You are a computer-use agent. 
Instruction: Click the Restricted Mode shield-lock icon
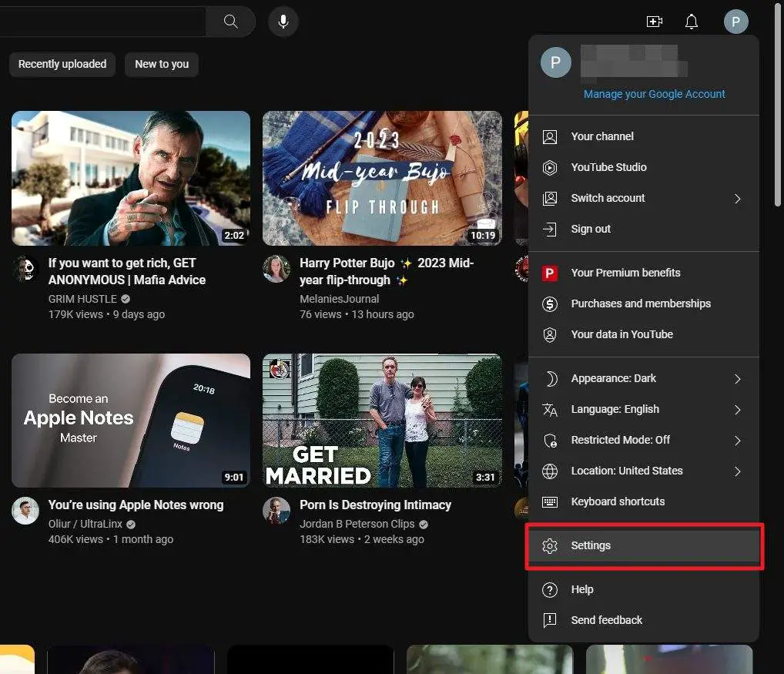pyautogui.click(x=550, y=441)
